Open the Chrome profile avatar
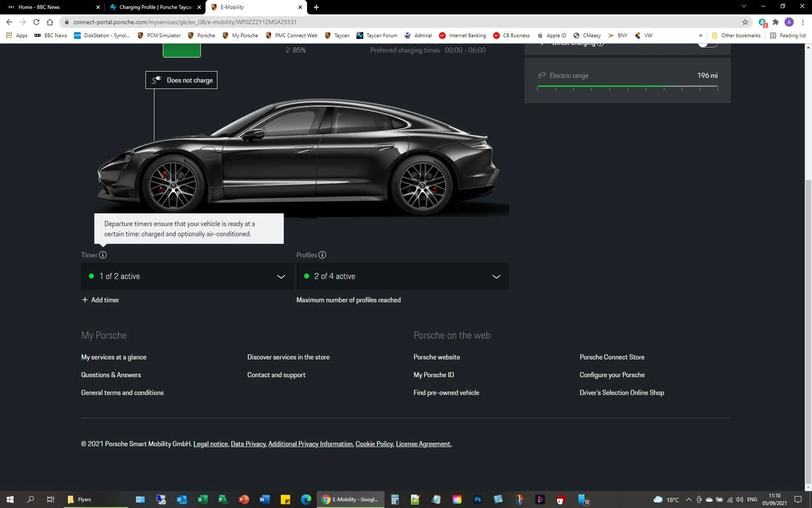 click(789, 22)
